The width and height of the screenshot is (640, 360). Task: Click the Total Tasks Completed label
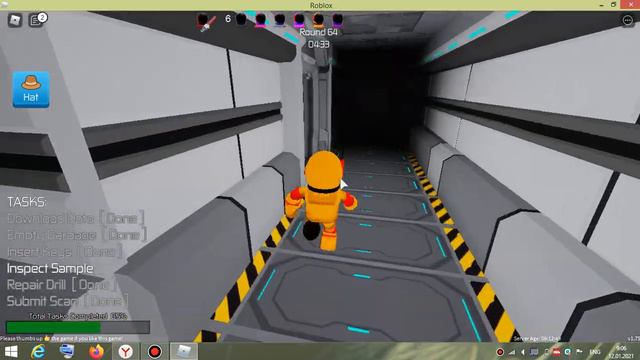tap(78, 316)
